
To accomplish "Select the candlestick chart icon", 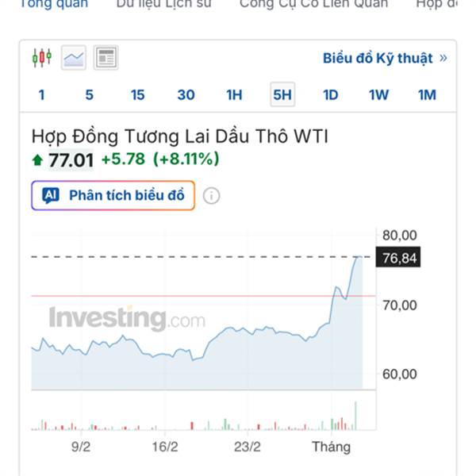I will (x=42, y=58).
